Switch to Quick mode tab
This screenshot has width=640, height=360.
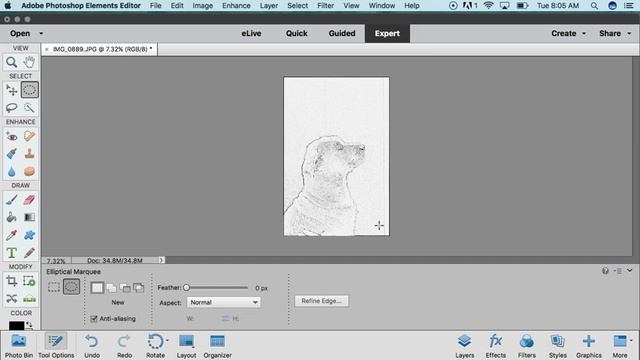pyautogui.click(x=296, y=33)
